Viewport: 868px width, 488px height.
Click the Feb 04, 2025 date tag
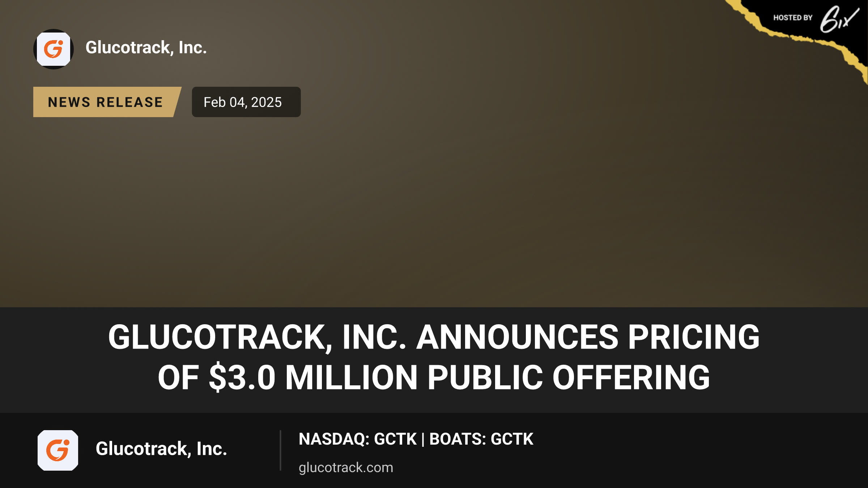246,102
